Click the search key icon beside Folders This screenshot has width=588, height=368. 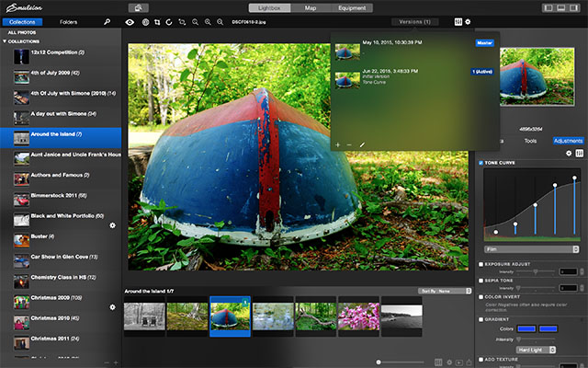[x=107, y=22]
